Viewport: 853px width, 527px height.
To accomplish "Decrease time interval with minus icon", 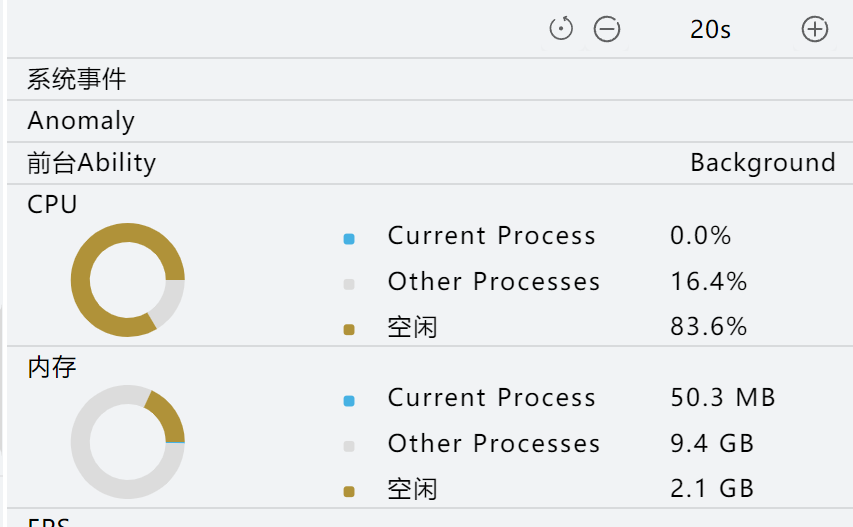I will pos(607,29).
